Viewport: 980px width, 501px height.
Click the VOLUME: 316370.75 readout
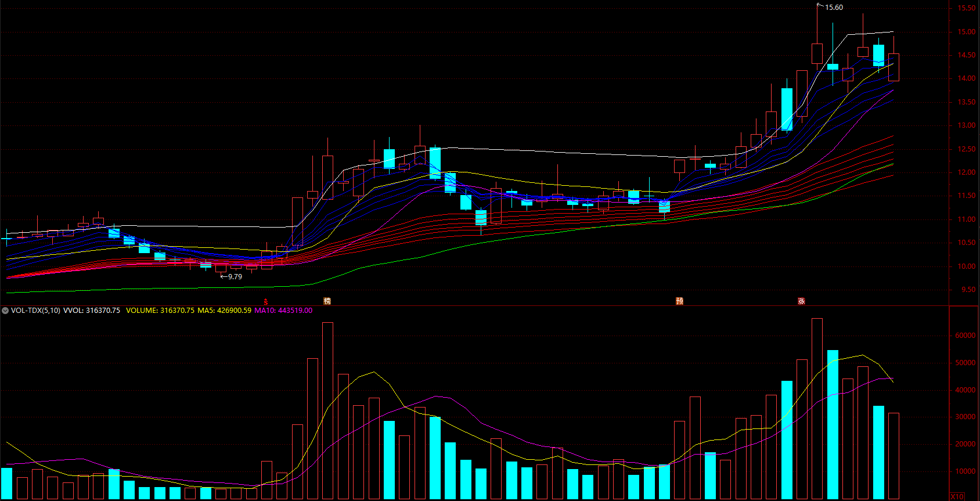point(160,311)
